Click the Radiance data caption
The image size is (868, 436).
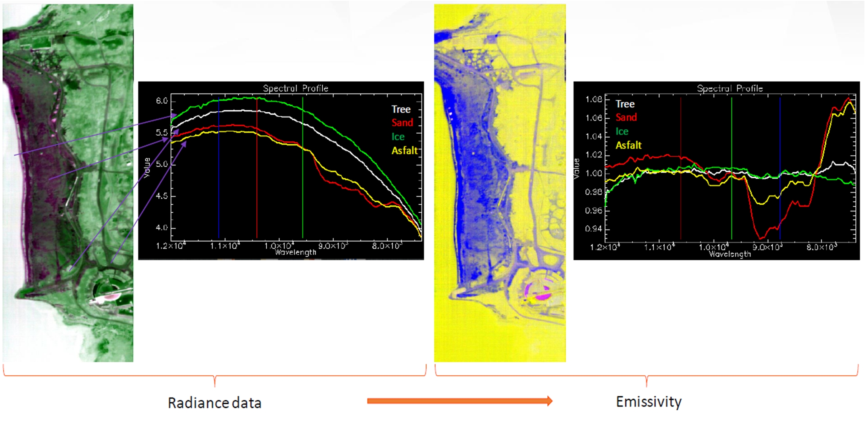click(214, 403)
